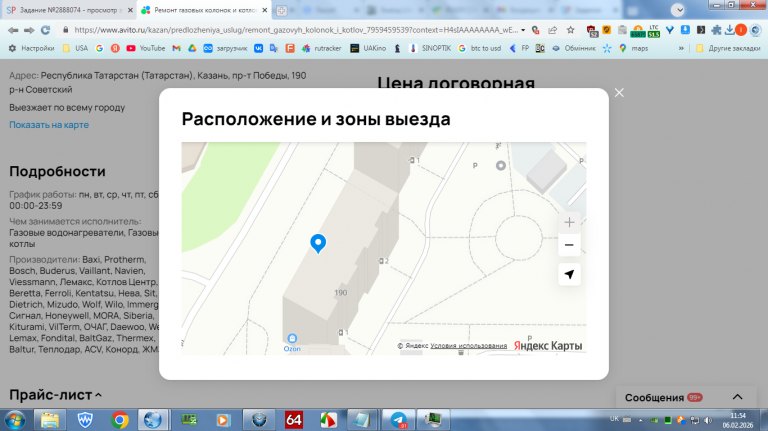Switch to the 'Задание №2888074' tab
768x431 pixels.
pyautogui.click(x=69, y=10)
